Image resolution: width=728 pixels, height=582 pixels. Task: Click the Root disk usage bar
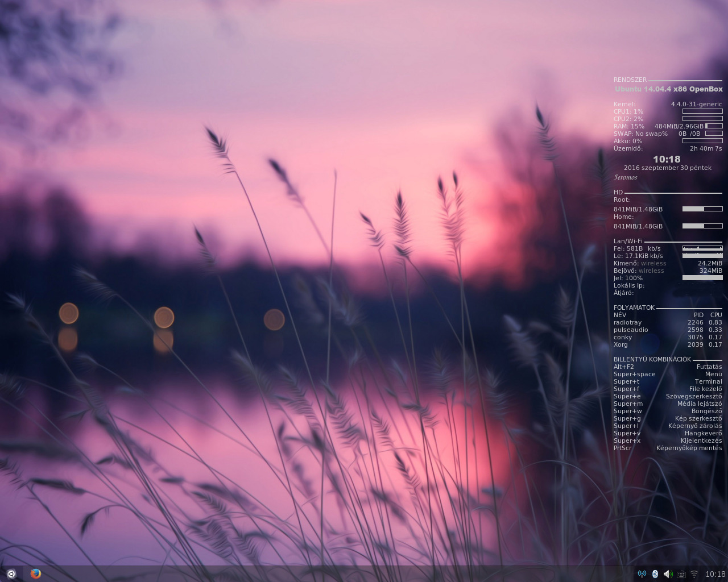[702, 209]
